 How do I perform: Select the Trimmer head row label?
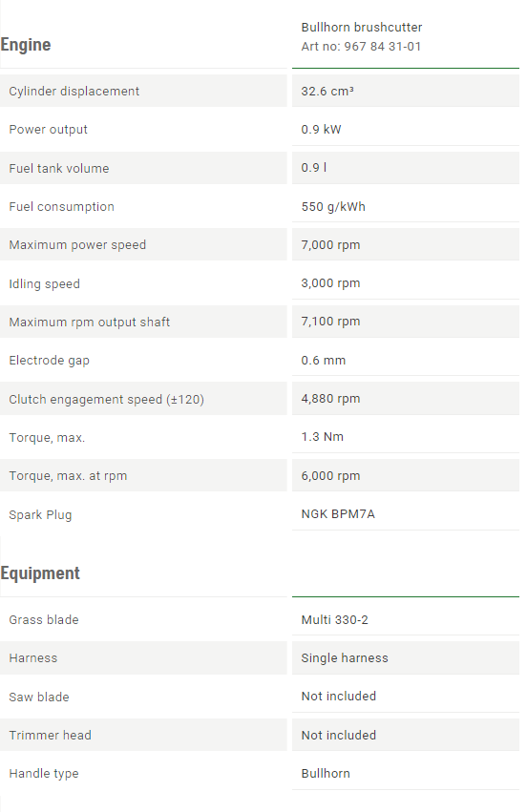click(50, 736)
